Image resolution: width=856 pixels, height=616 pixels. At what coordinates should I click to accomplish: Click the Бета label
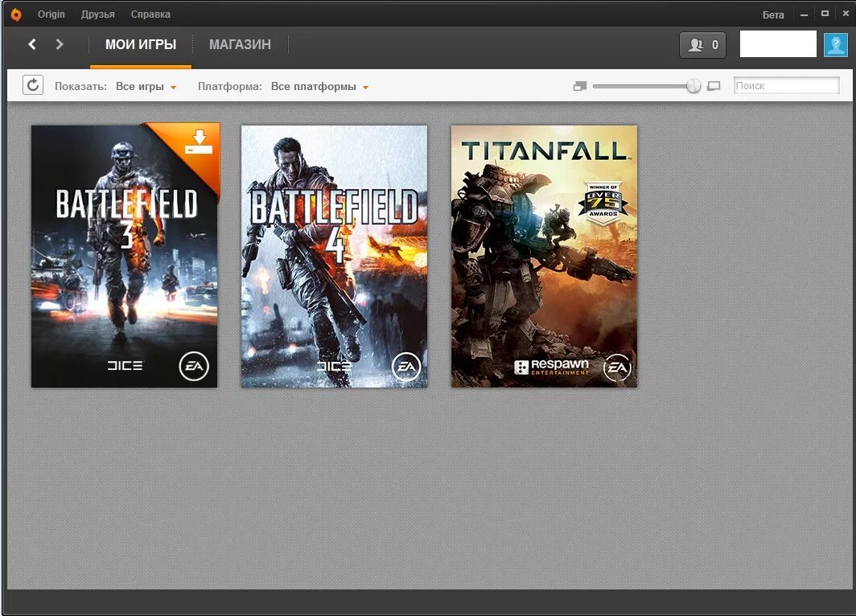pos(773,14)
